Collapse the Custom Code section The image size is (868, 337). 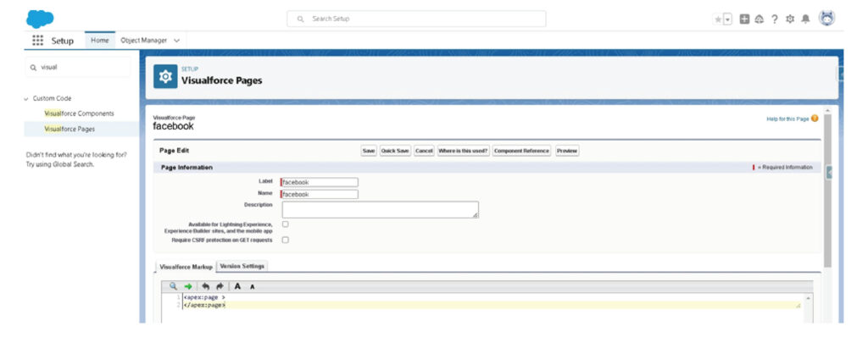pos(26,99)
